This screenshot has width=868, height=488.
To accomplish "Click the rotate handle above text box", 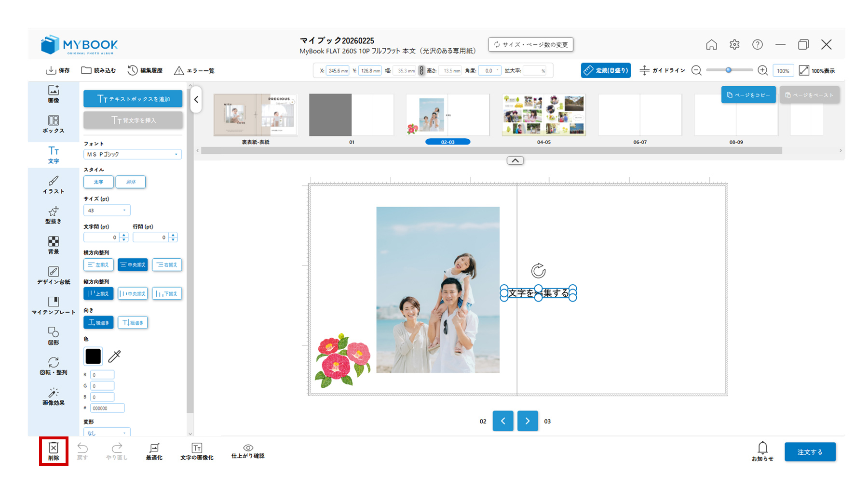I will coord(538,271).
